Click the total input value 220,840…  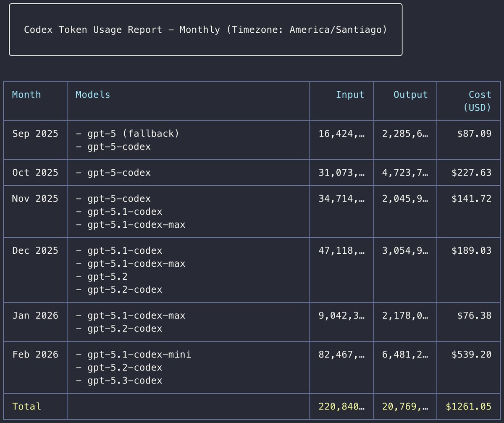click(x=342, y=407)
